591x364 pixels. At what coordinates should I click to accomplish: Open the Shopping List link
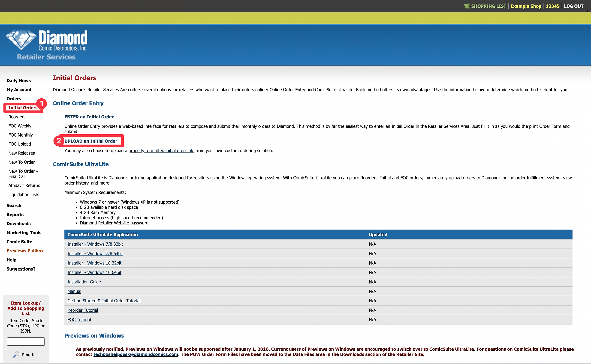(488, 6)
